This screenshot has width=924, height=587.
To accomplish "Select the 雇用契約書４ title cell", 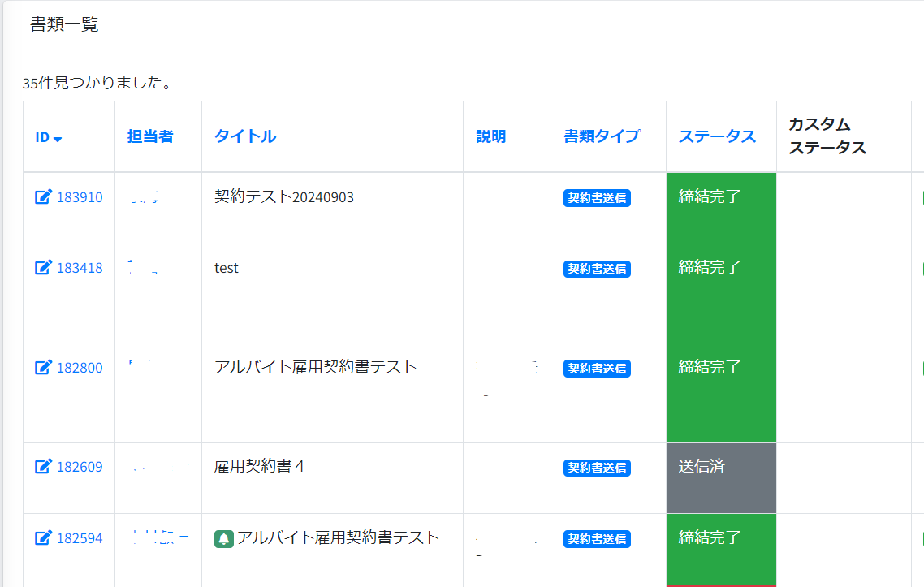I will (x=259, y=467).
